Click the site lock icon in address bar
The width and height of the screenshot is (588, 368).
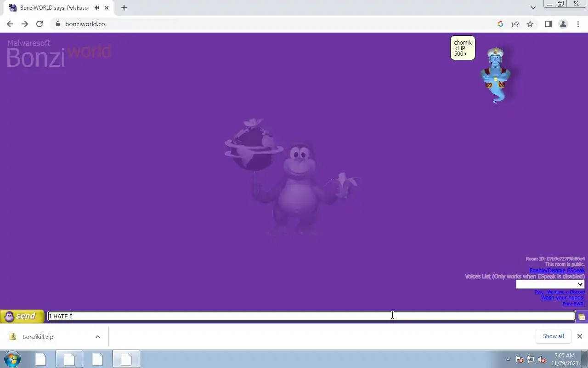58,24
